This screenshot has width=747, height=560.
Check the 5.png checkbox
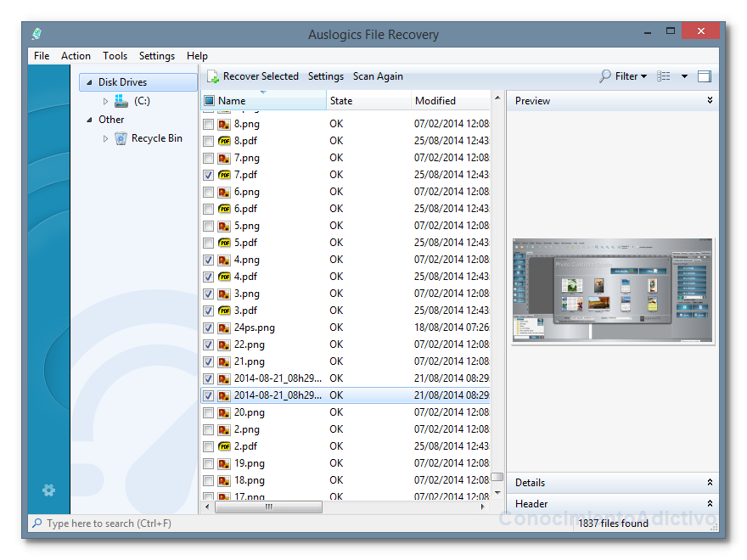(208, 227)
